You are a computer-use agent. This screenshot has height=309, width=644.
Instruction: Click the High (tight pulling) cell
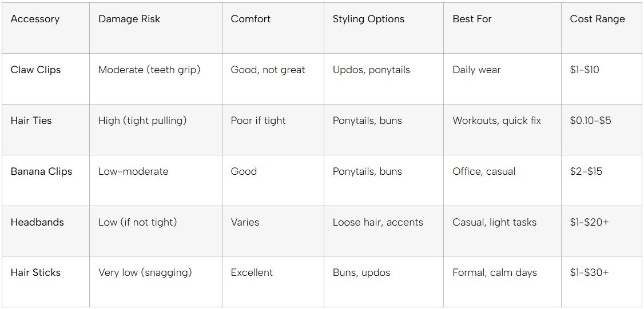click(x=142, y=121)
